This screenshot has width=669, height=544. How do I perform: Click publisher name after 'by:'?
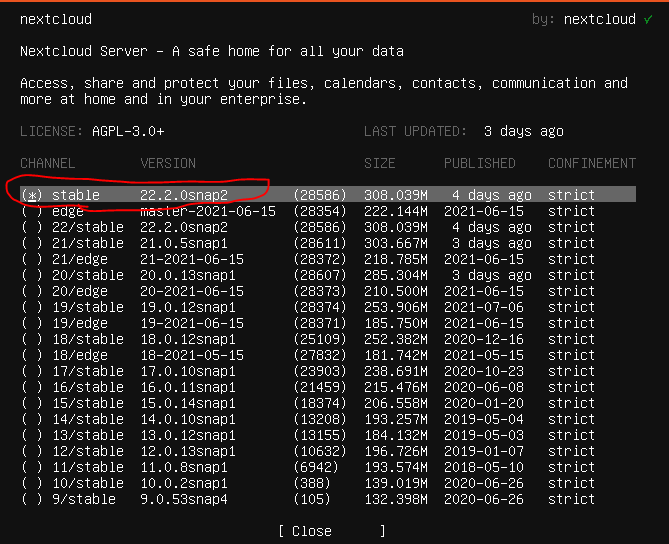click(599, 19)
